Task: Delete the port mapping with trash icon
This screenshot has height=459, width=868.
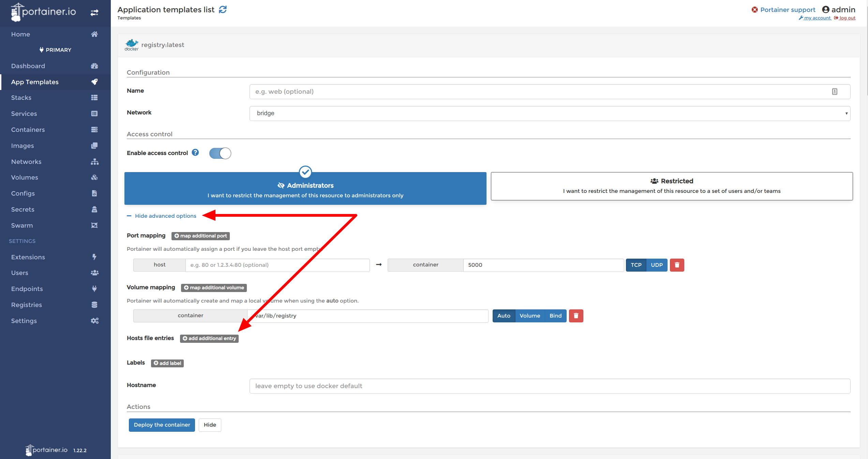Action: pos(677,265)
